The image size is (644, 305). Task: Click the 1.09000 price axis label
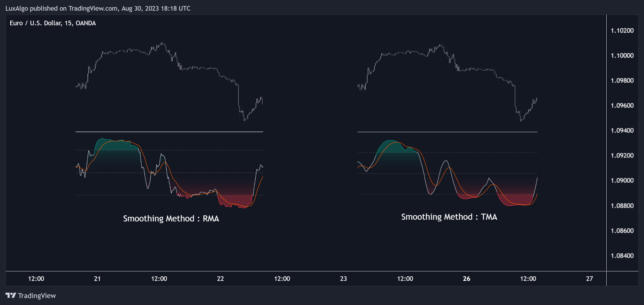click(622, 180)
